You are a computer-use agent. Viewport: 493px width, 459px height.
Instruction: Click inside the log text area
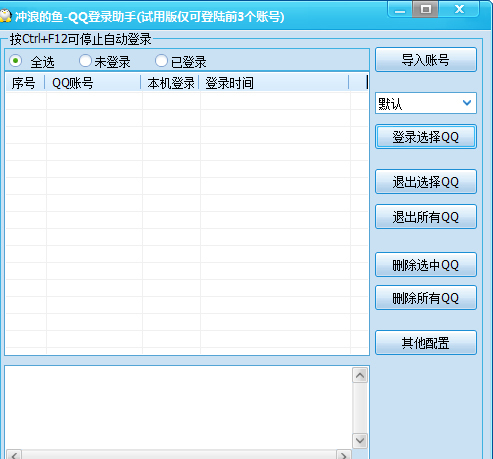(178, 408)
